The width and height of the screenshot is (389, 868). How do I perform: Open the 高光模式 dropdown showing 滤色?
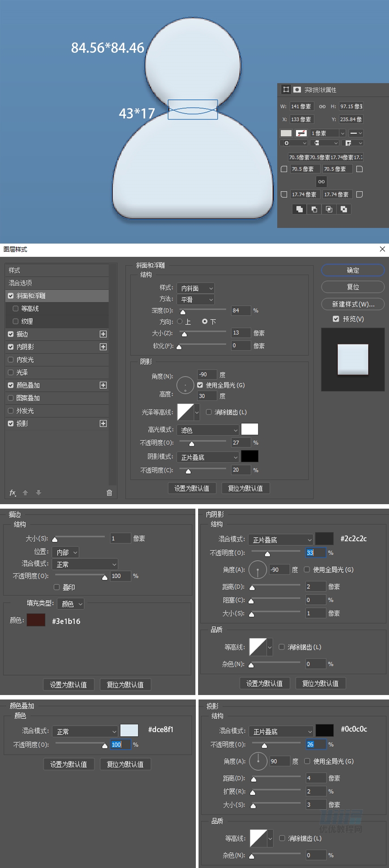point(208,430)
